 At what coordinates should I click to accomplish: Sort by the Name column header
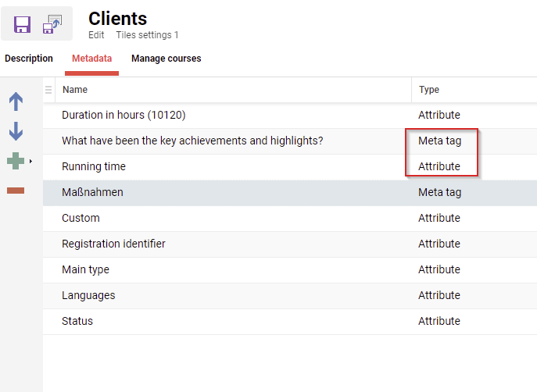pos(75,90)
